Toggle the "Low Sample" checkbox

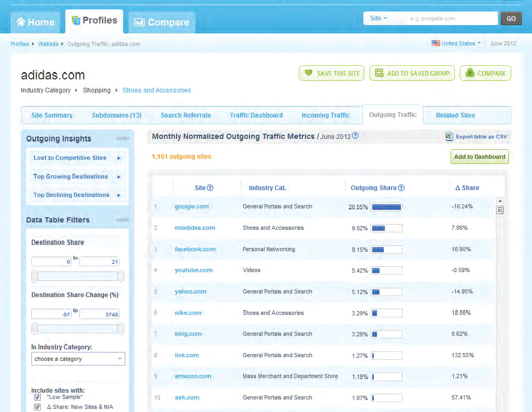click(x=37, y=397)
